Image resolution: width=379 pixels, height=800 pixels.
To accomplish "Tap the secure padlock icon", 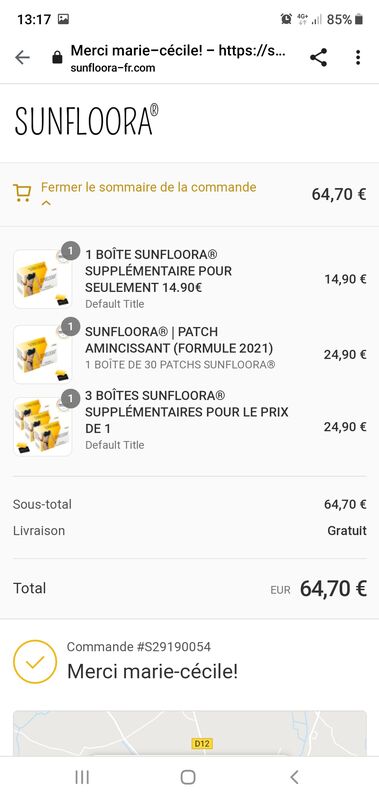I will click(x=57, y=58).
